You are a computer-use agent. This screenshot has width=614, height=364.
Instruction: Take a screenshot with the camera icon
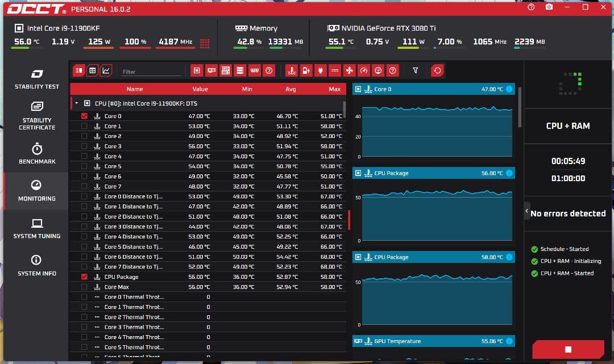549,7
